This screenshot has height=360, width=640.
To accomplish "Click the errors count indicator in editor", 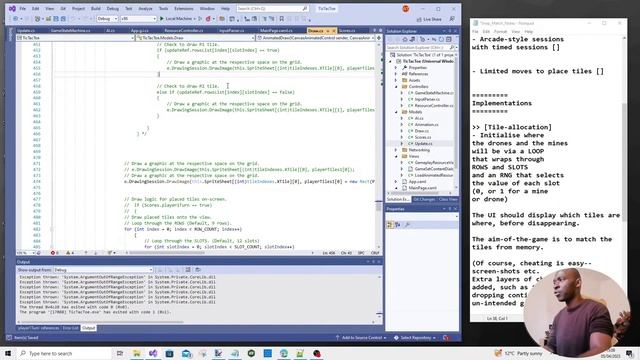I will tap(55, 253).
